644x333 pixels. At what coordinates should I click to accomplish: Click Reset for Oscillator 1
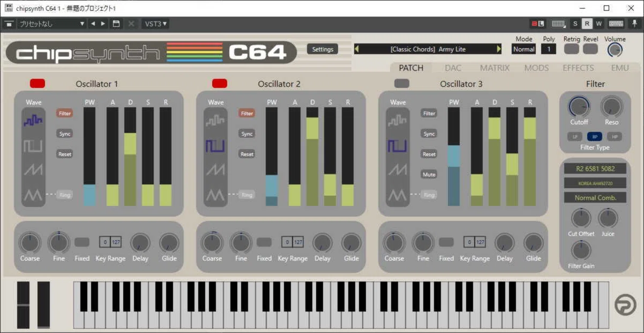[65, 154]
